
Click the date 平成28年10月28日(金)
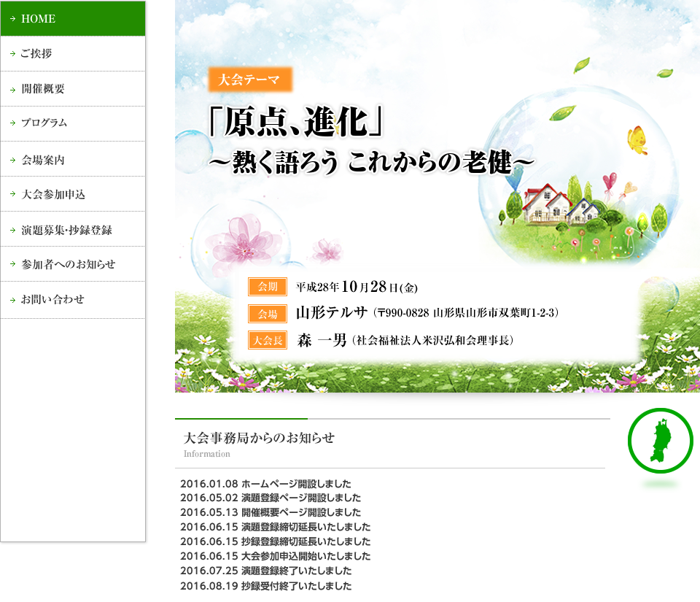pos(357,287)
